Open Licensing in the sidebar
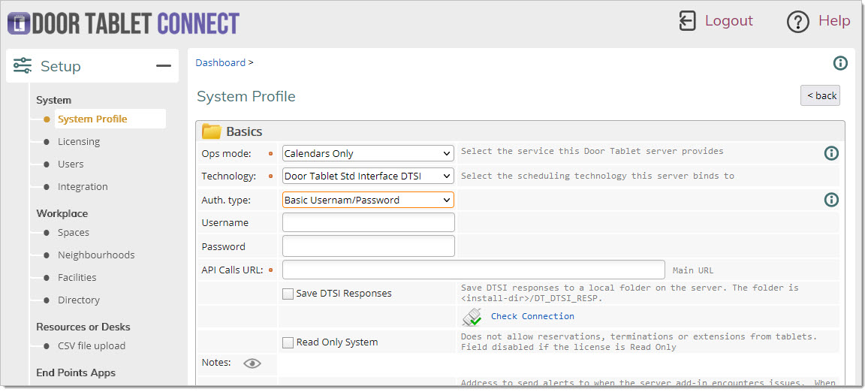The image size is (868, 392). point(79,142)
